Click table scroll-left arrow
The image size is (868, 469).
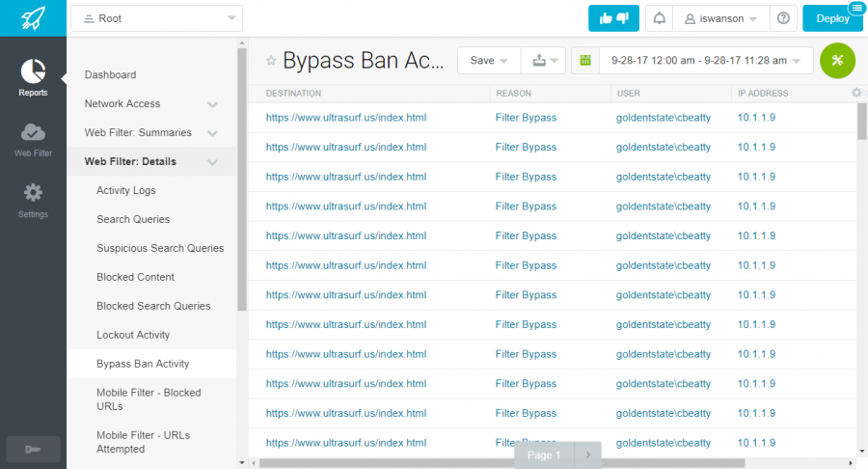(x=254, y=463)
